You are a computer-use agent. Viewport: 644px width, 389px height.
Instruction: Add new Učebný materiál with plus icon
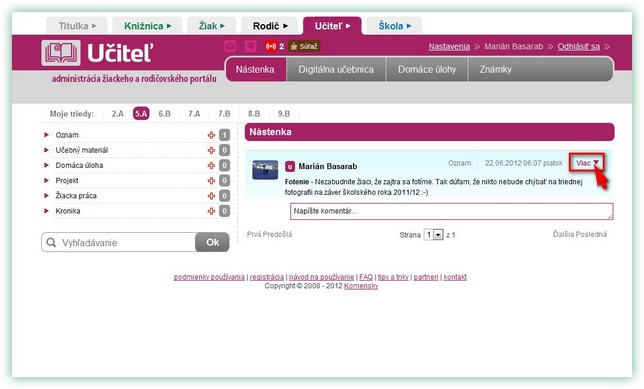pos(211,150)
